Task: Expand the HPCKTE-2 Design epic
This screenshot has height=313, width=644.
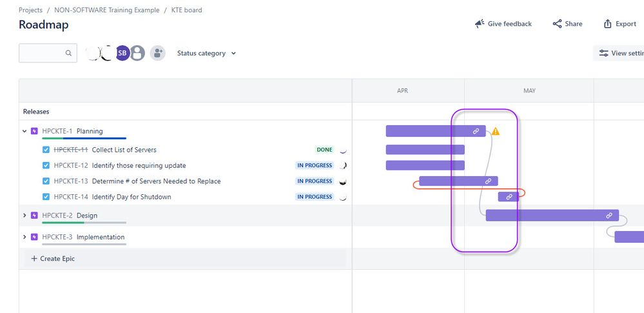Action: 24,216
